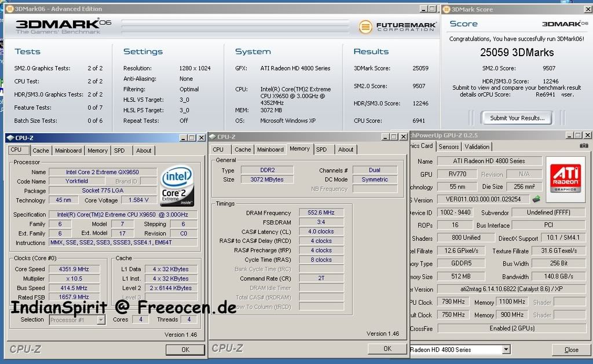Click the Bus Speed 414.5 MHz value

[x=74, y=288]
